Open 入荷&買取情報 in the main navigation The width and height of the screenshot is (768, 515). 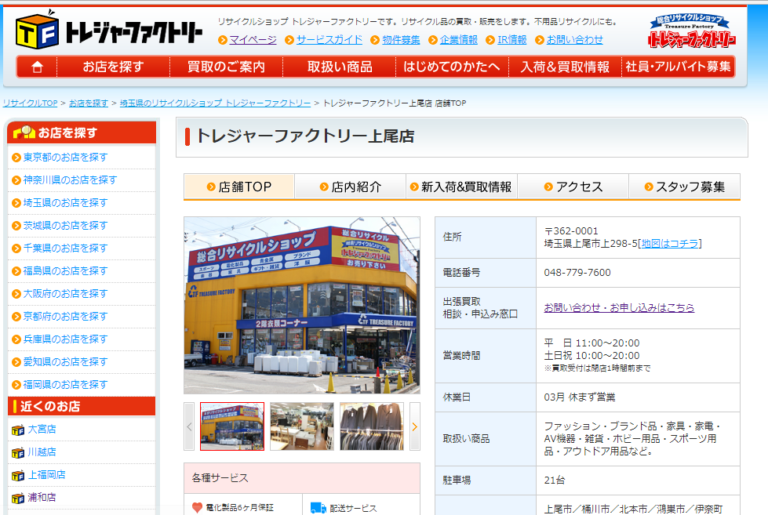coord(565,67)
